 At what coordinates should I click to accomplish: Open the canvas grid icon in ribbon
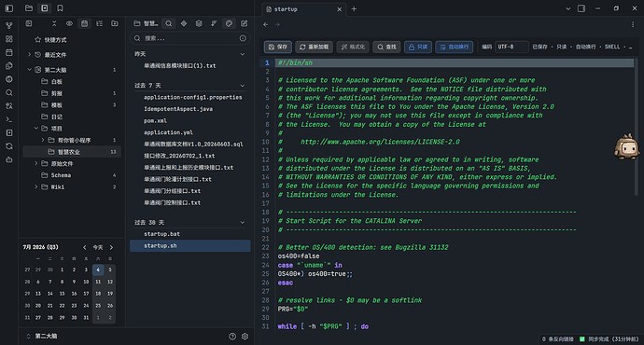click(x=9, y=39)
